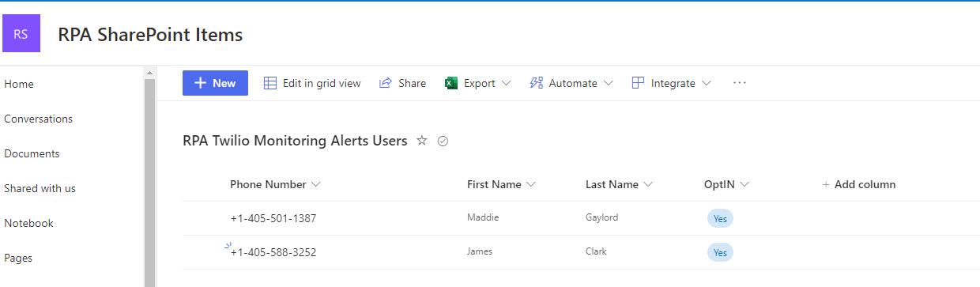Click the last name Clark
Image resolution: width=980 pixels, height=287 pixels.
pos(596,251)
